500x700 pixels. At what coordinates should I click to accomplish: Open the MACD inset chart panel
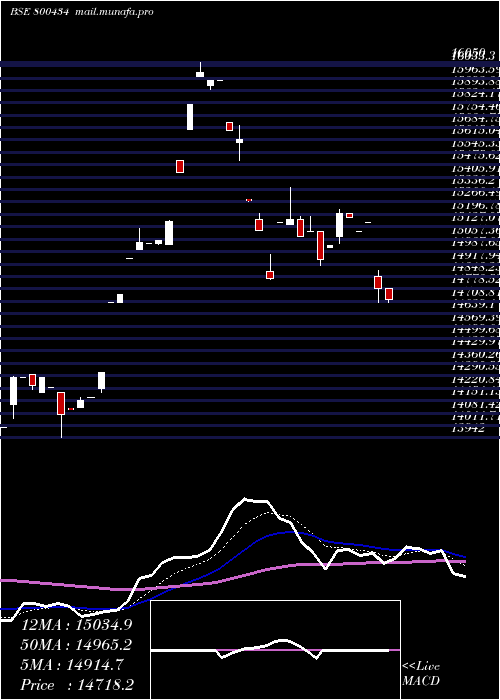pos(275,650)
